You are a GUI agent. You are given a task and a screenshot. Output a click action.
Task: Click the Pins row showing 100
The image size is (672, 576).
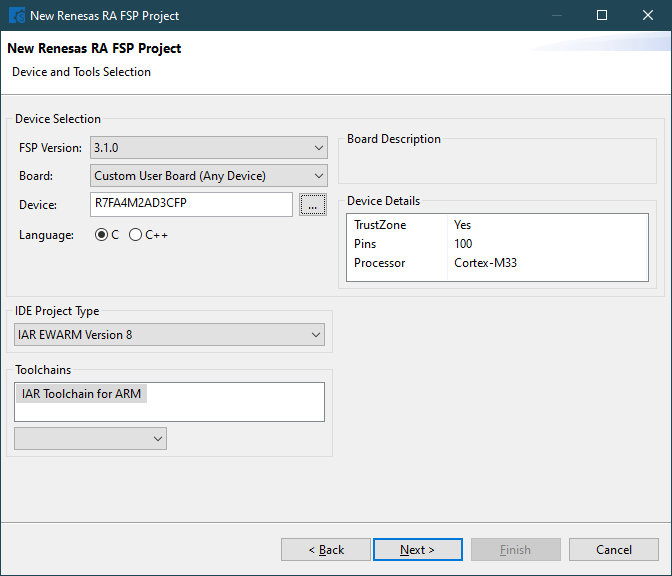click(497, 244)
